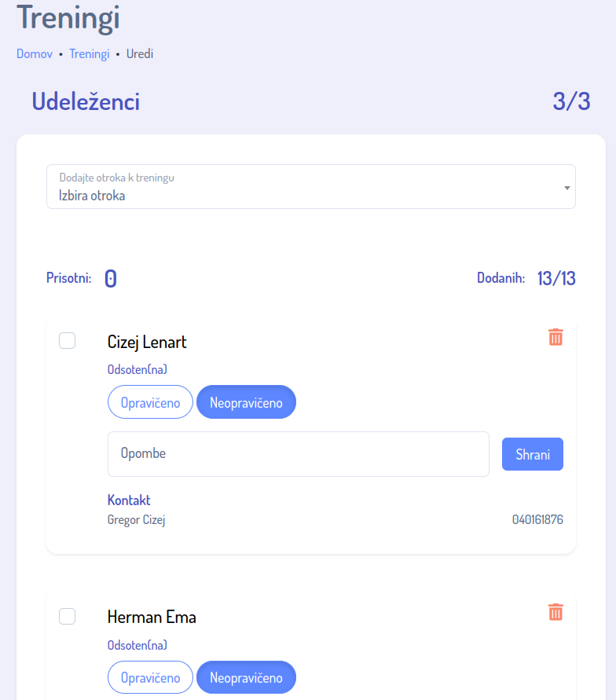The image size is (616, 700).
Task: Select Neopravičeno for Cizej Lenart
Action: click(x=246, y=402)
